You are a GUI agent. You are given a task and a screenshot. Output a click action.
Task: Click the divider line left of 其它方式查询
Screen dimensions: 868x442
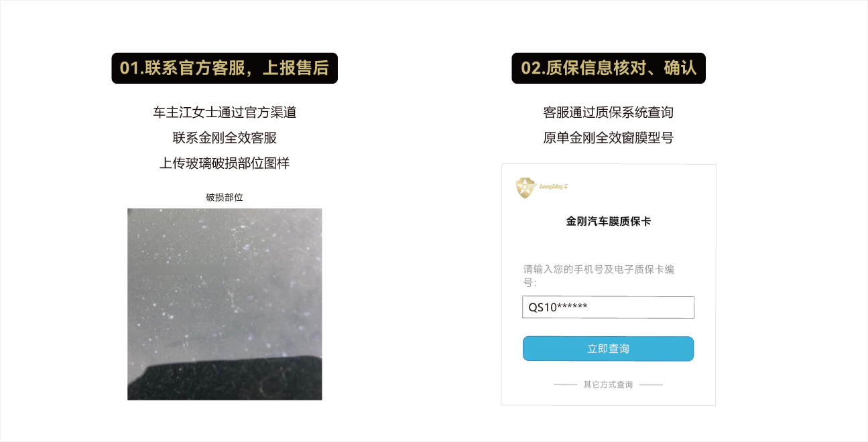(566, 385)
